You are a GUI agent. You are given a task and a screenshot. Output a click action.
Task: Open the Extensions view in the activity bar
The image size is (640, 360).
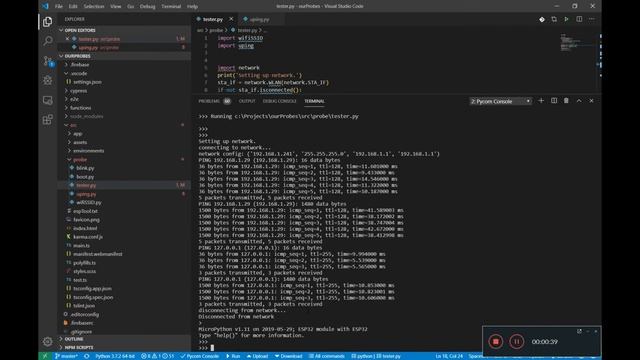tap(47, 120)
